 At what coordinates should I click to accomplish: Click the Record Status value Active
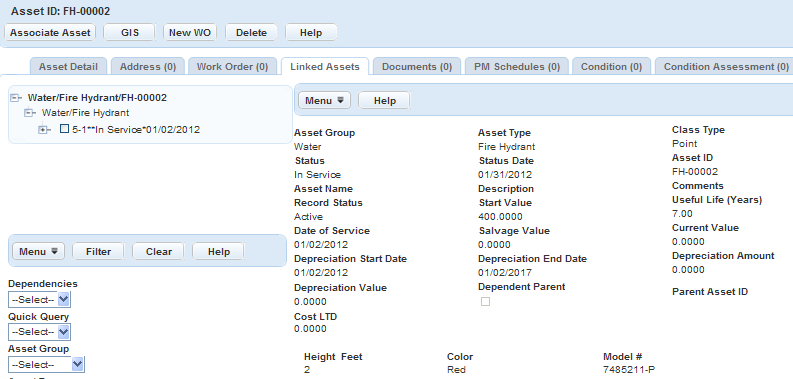[309, 217]
